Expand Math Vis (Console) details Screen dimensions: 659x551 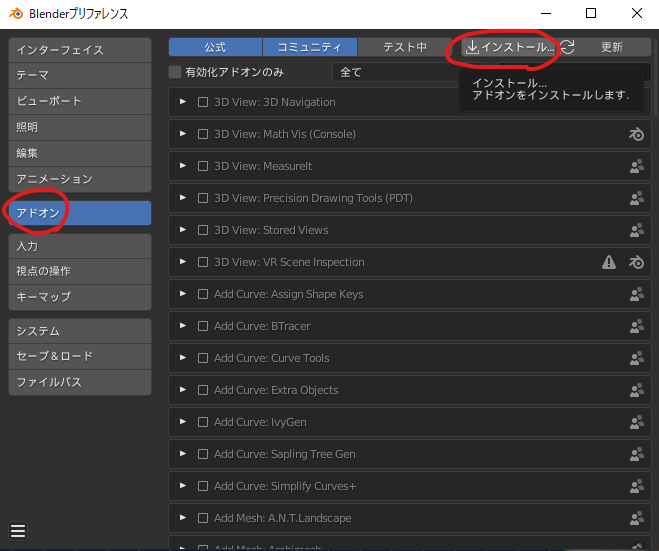tap(183, 134)
